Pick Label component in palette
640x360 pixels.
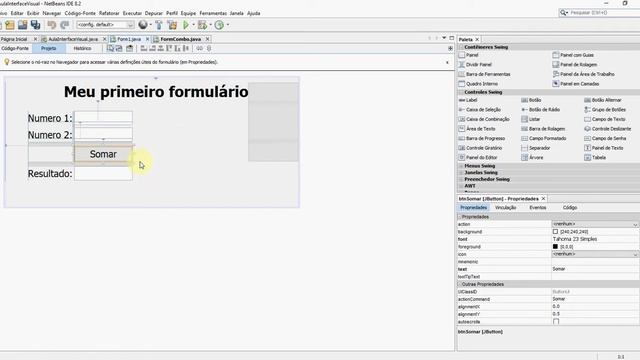coord(468,100)
